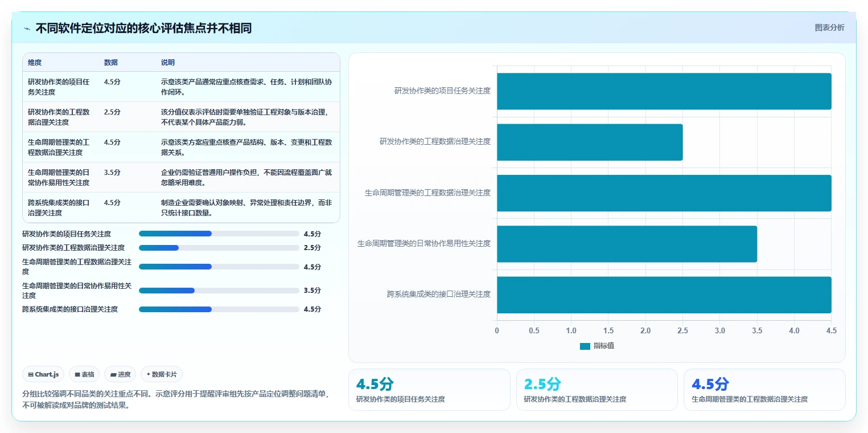Click the 2.5分 value in the table

pyautogui.click(x=112, y=112)
